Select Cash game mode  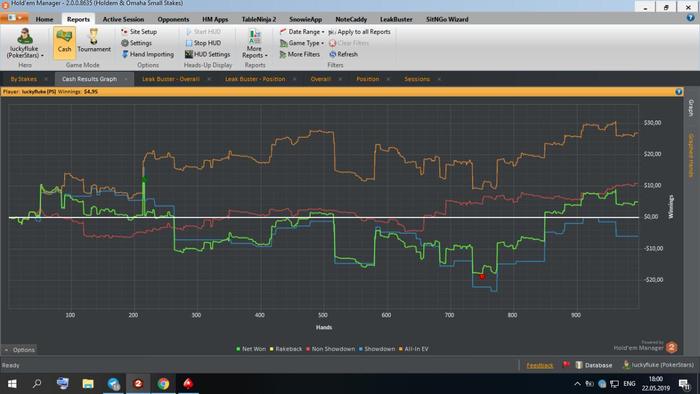[x=64, y=43]
